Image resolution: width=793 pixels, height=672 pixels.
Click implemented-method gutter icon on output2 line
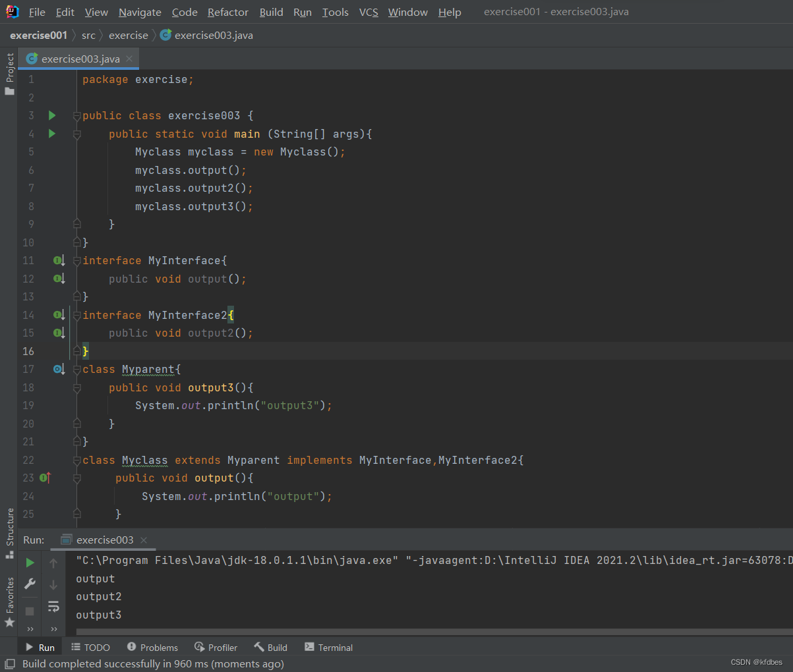(x=59, y=333)
